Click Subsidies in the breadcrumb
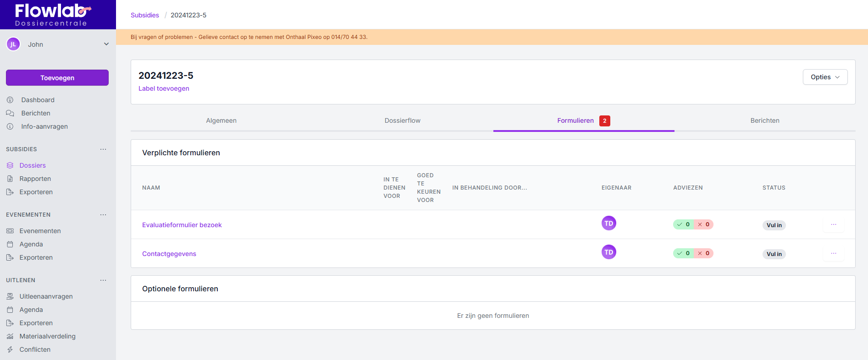Viewport: 868px width, 360px height. (x=144, y=15)
